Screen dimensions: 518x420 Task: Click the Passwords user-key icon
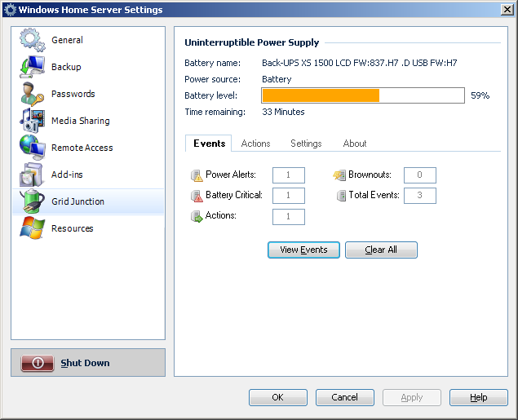[32, 94]
